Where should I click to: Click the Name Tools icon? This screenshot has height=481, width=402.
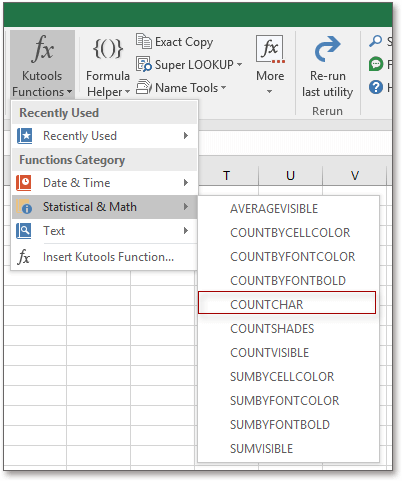(144, 87)
